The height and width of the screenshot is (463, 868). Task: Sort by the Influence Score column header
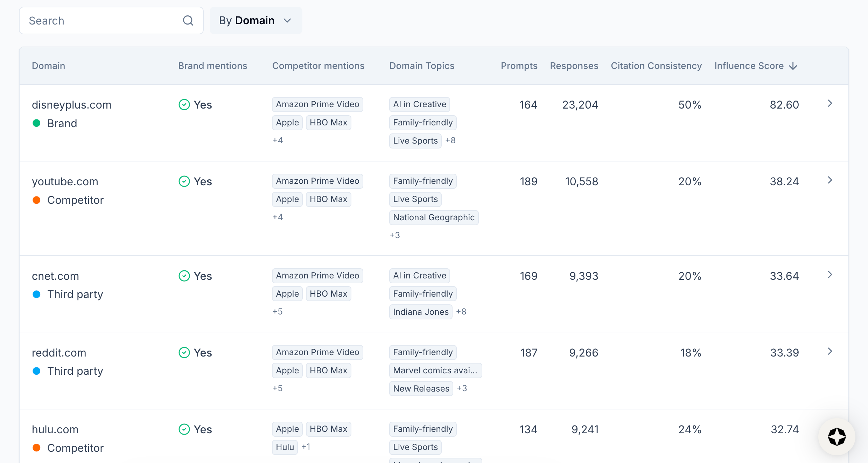coord(749,66)
